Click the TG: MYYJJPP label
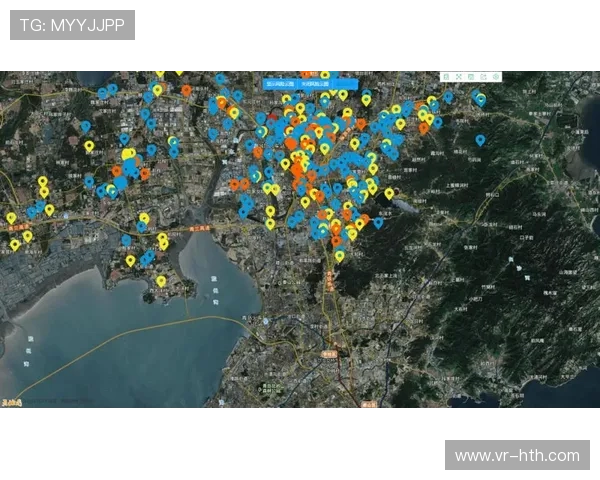Viewport: 600px width, 480px height. [x=72, y=25]
